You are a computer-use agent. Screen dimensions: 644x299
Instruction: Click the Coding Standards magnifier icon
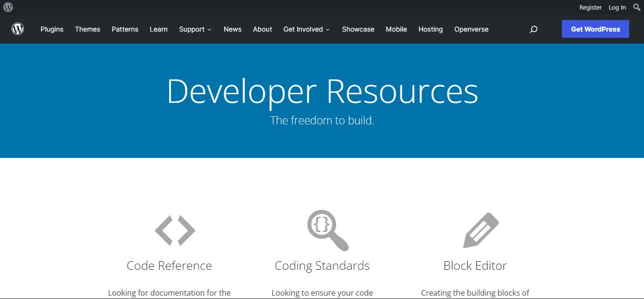click(x=328, y=230)
